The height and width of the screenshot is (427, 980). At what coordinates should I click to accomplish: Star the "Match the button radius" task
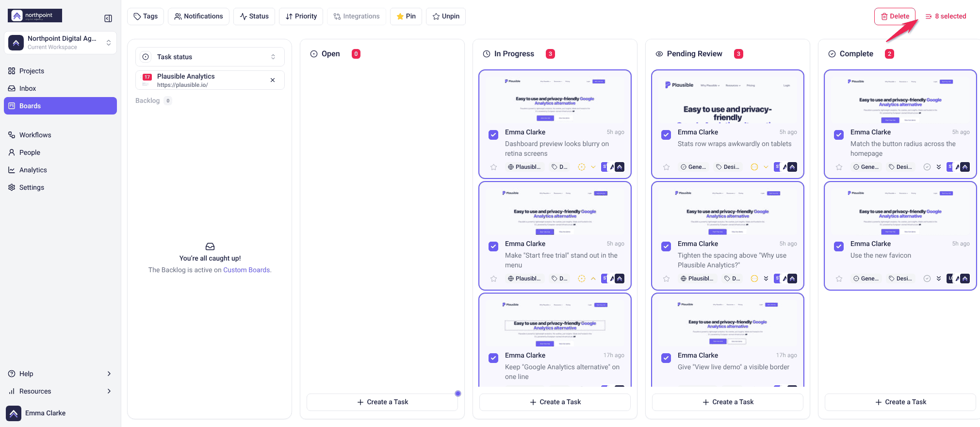(x=839, y=167)
